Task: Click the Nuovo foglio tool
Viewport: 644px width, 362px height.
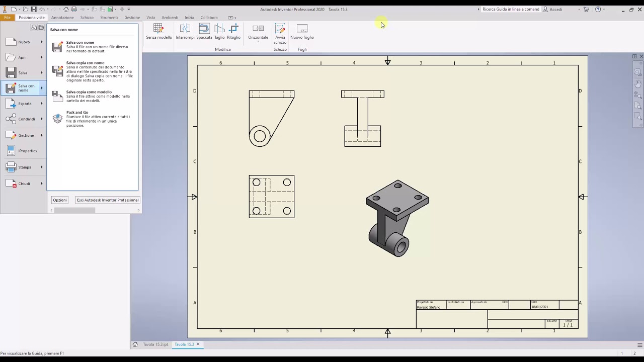Action: point(302,32)
